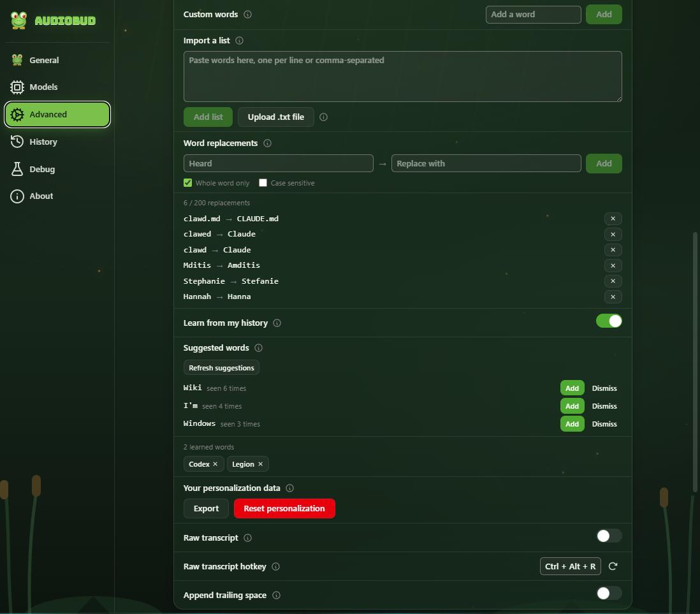The image size is (700, 614).
Task: Click Upload .txt file button
Action: (276, 117)
